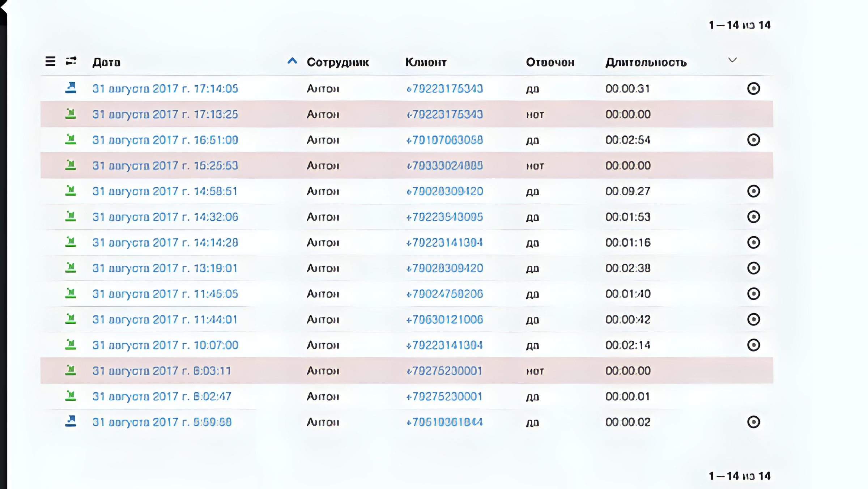Screen dimensions: 868x489
Task: Open call dated 31 августа 2017 г. 16:51:09
Action: [x=165, y=140]
